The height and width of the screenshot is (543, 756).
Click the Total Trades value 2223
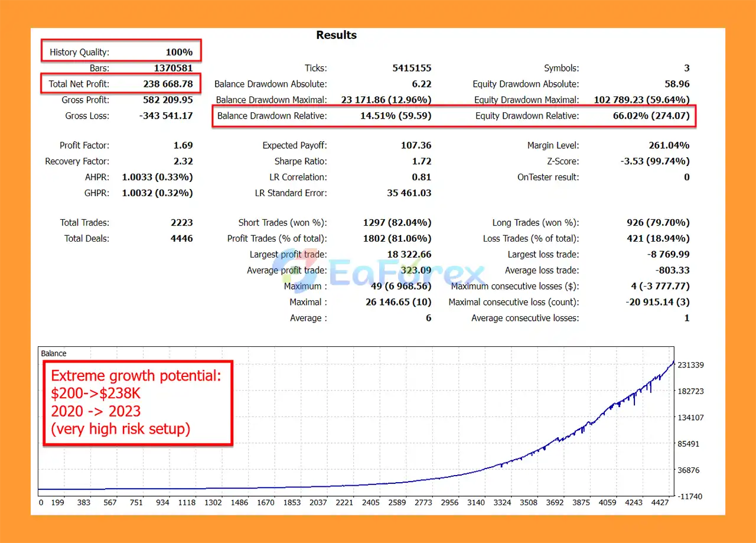pos(181,223)
